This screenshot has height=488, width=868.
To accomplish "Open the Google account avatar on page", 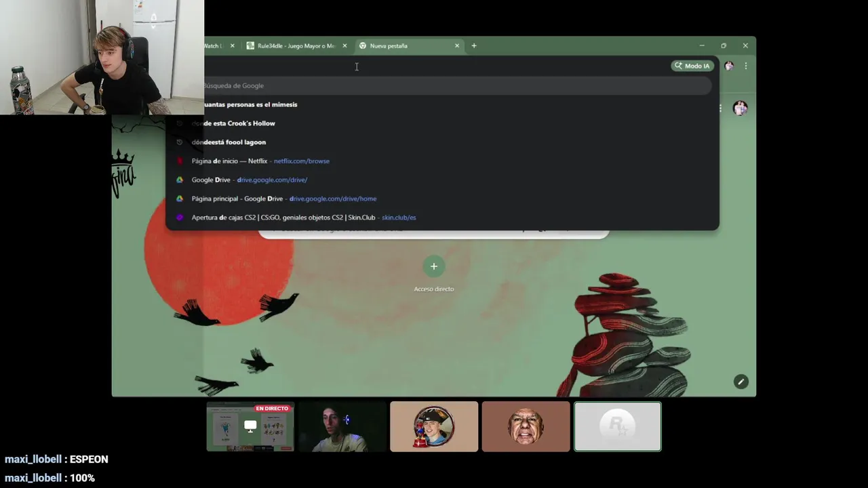I will coord(740,108).
